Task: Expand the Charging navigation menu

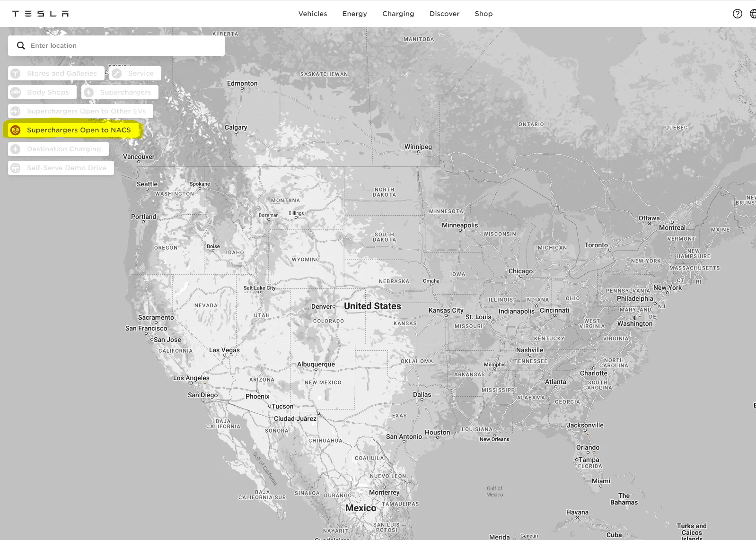Action: (398, 14)
